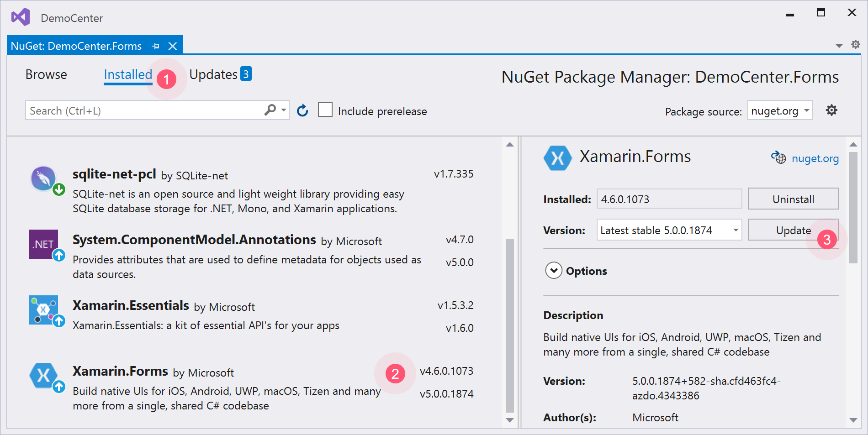The height and width of the screenshot is (435, 868).
Task: Click the search magnifier icon
Action: [270, 110]
